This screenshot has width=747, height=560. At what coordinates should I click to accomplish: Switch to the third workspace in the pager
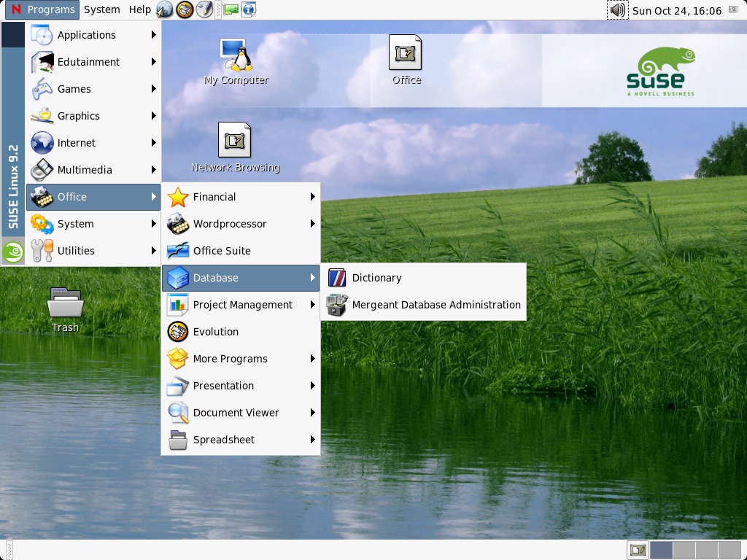point(706,550)
